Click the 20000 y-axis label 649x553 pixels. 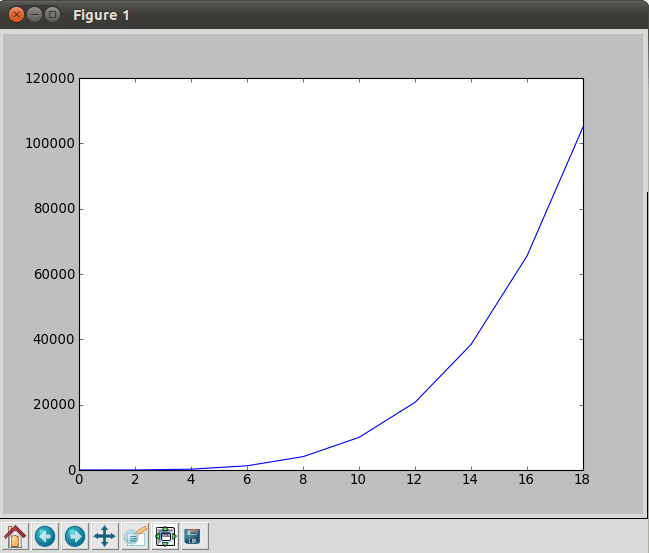click(54, 404)
